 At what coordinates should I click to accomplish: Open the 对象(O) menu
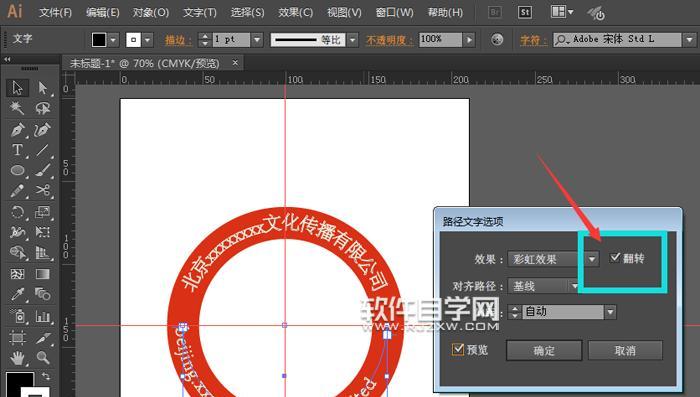pos(150,13)
